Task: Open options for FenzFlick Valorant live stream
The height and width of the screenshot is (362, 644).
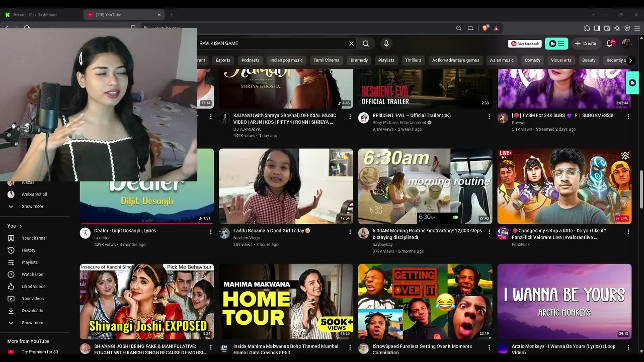Action: click(x=628, y=232)
